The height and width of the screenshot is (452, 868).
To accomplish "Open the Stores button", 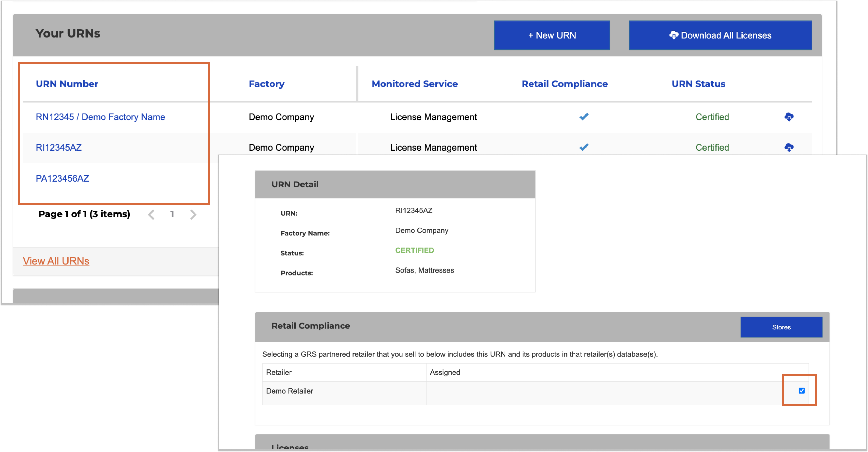I will point(781,327).
